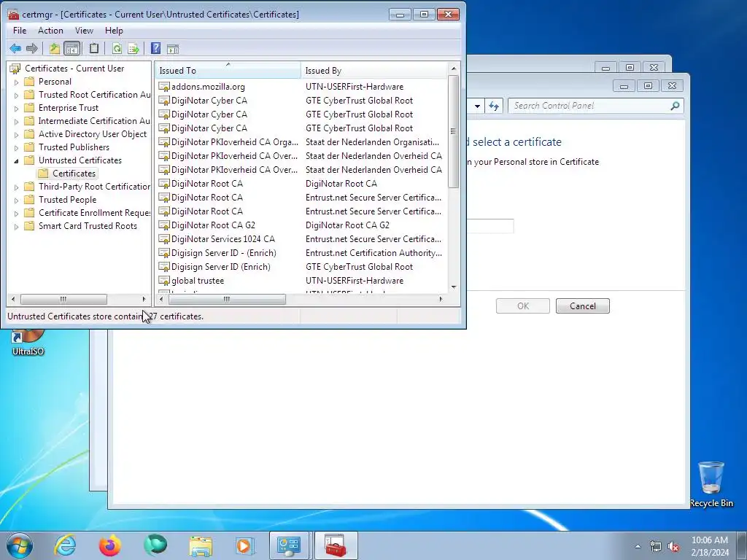Click the Forward arrow in certmgr toolbar
Screen dimensions: 747x560
(32, 49)
